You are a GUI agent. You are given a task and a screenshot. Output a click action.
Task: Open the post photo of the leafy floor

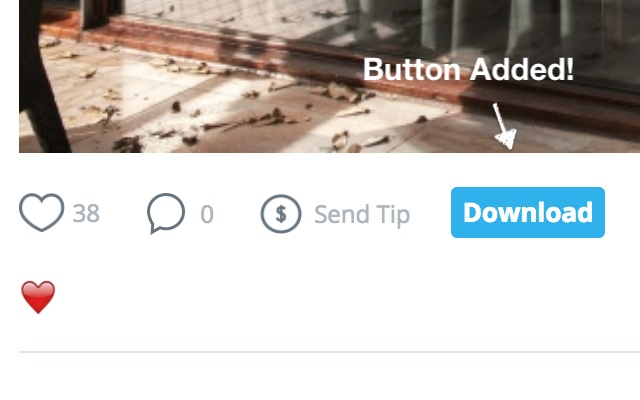[329, 76]
